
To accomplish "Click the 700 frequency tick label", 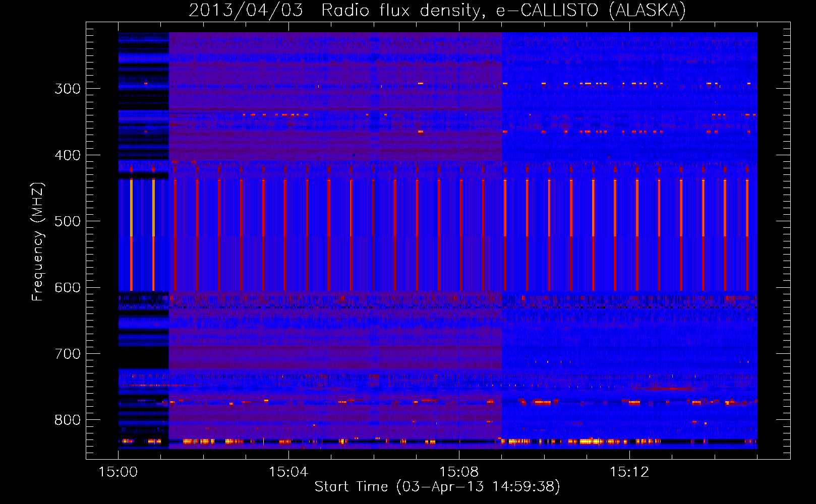I will (x=68, y=354).
